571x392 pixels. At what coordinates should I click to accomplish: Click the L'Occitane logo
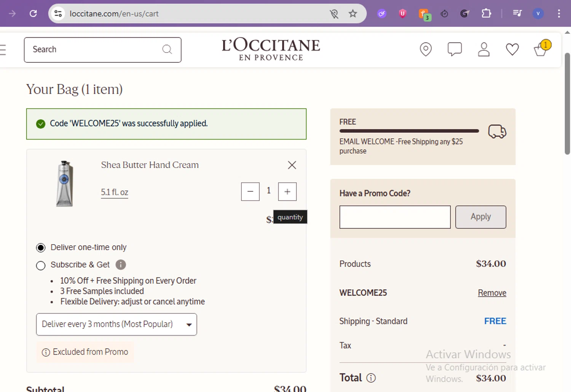tap(271, 49)
